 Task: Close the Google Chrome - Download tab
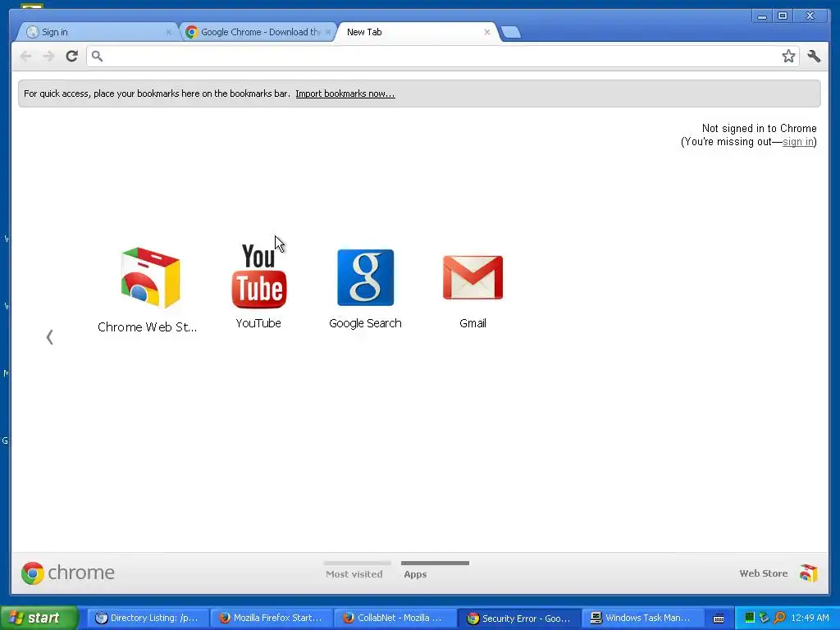tap(328, 32)
